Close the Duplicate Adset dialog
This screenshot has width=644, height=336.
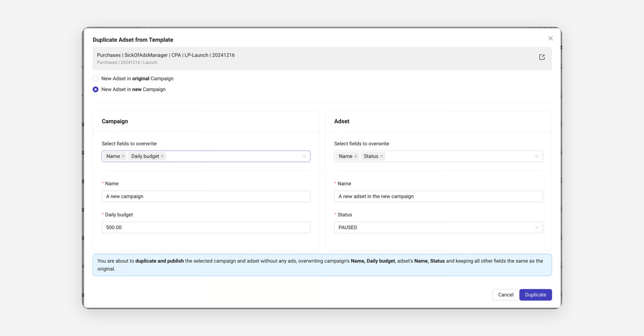[x=550, y=38]
